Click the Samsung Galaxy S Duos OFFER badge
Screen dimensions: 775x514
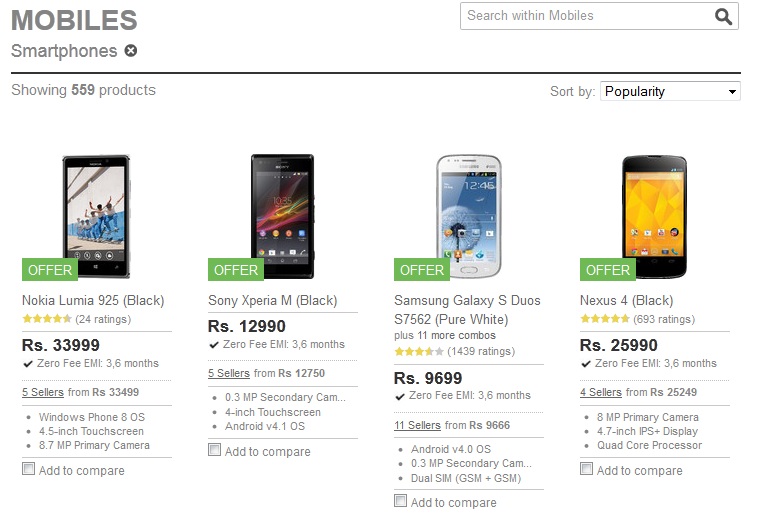coord(422,270)
